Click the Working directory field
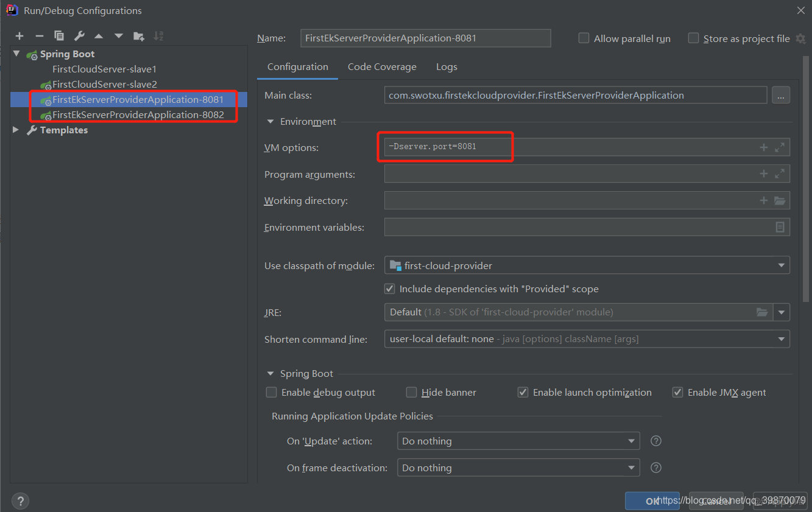 [587, 200]
